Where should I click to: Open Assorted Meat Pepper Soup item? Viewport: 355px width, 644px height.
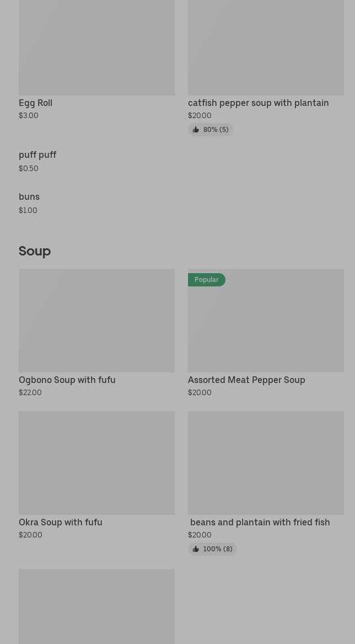(x=246, y=380)
